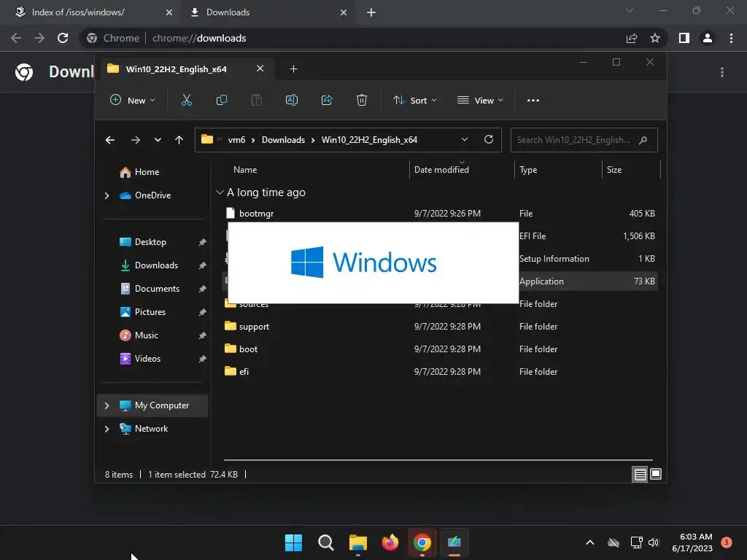Viewport: 747px width, 560px height.
Task: Open Windows Start button on taskbar
Action: coord(293,542)
